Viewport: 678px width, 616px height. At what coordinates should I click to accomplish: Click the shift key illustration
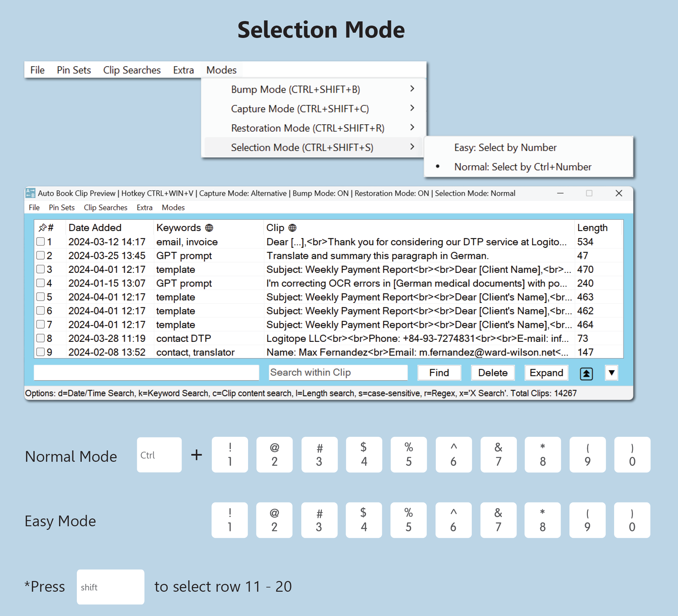coord(110,587)
